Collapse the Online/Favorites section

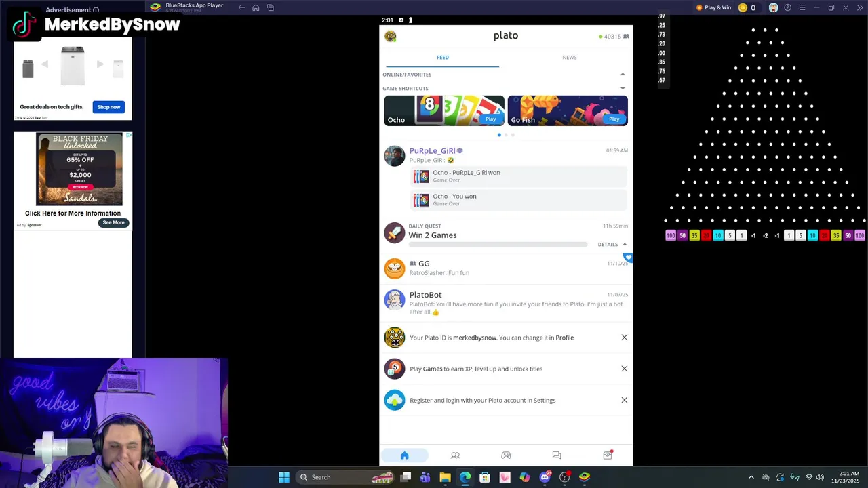623,75
